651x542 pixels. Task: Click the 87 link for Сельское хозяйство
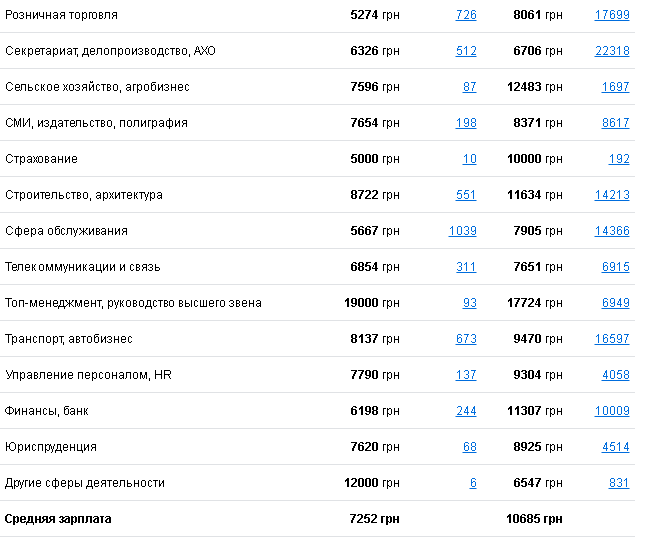tap(470, 87)
